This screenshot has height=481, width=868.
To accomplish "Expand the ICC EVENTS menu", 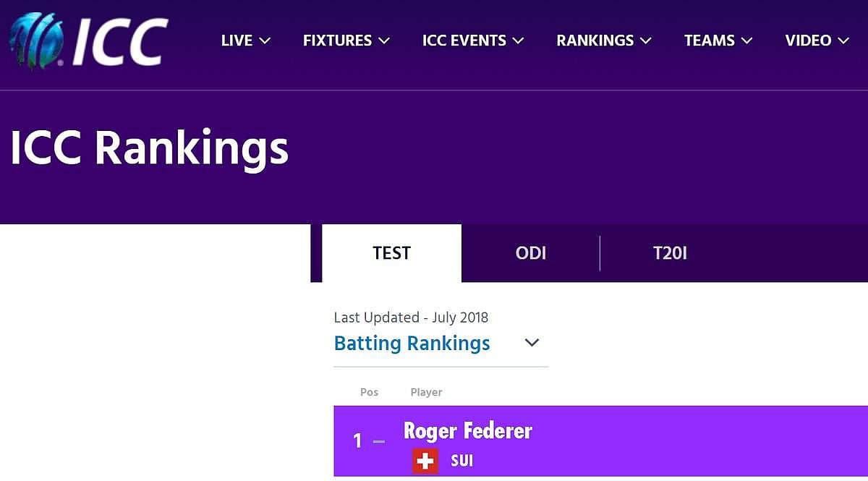I will coord(472,41).
